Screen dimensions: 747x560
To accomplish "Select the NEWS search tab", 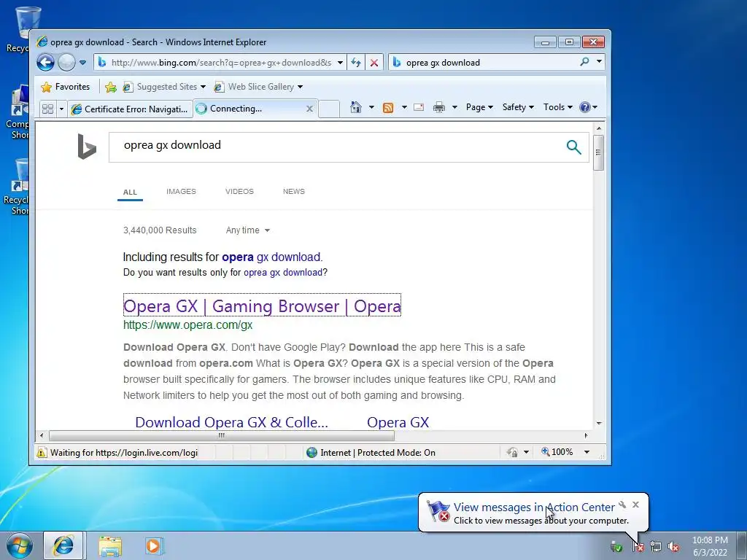I will pyautogui.click(x=294, y=192).
